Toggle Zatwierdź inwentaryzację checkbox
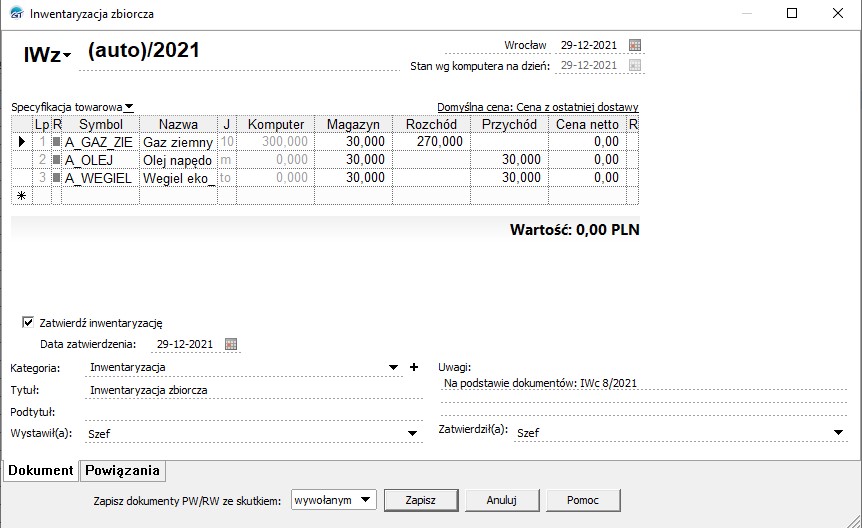This screenshot has width=862, height=528. (x=28, y=323)
